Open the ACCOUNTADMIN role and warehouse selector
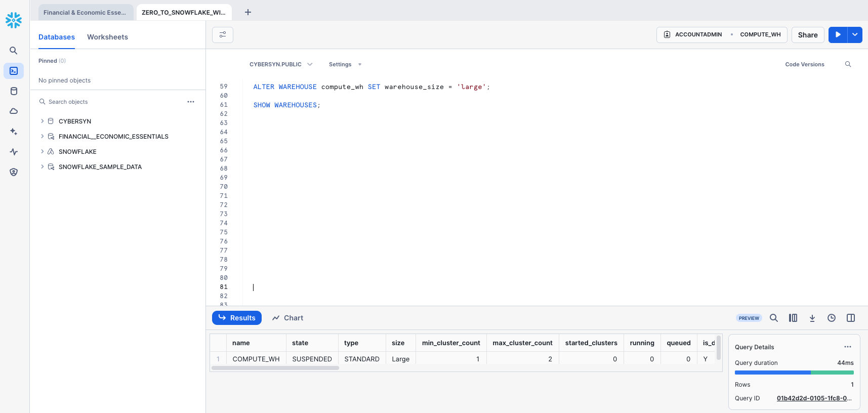This screenshot has width=868, height=413. tap(722, 35)
